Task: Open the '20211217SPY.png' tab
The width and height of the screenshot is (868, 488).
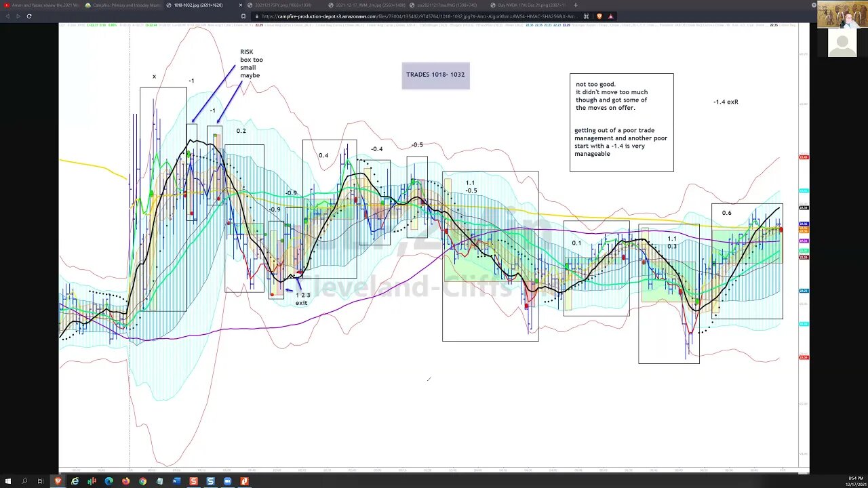Action: pyautogui.click(x=283, y=5)
